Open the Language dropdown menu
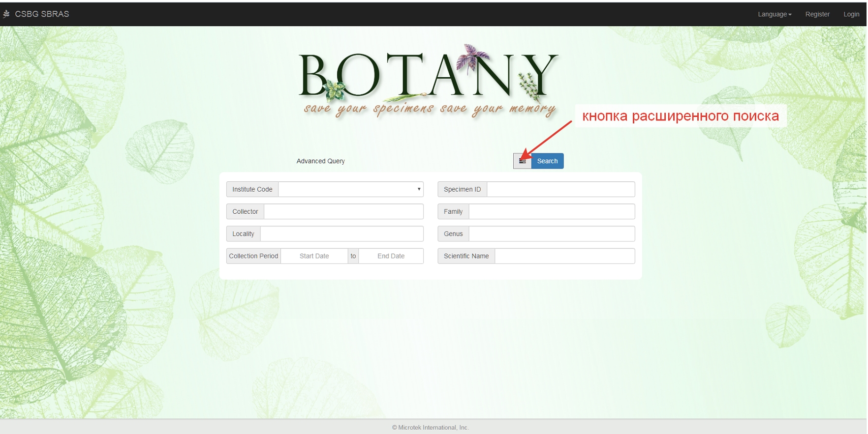 click(775, 14)
